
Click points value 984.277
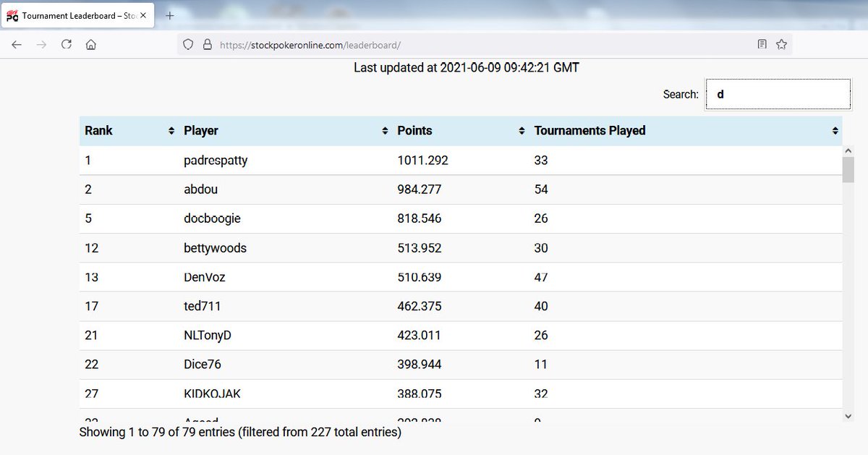point(420,190)
